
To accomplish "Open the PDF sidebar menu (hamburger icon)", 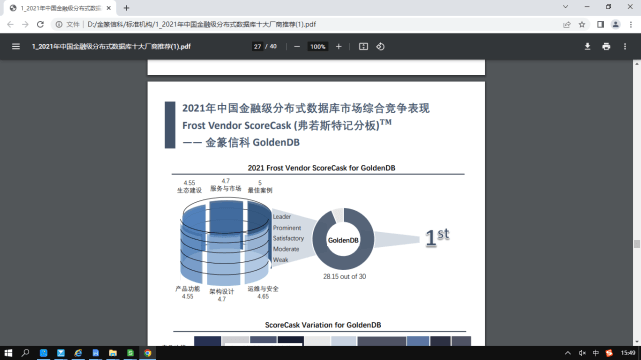I will click(x=16, y=47).
